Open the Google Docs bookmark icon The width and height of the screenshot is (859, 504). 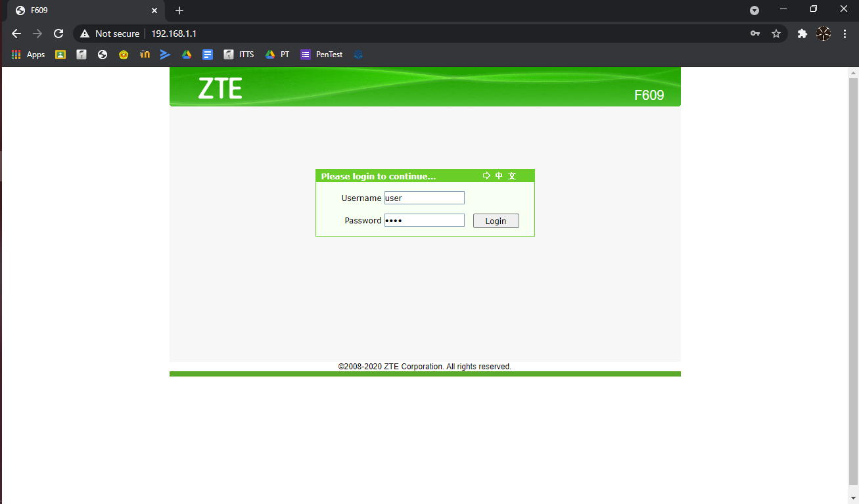tap(208, 55)
